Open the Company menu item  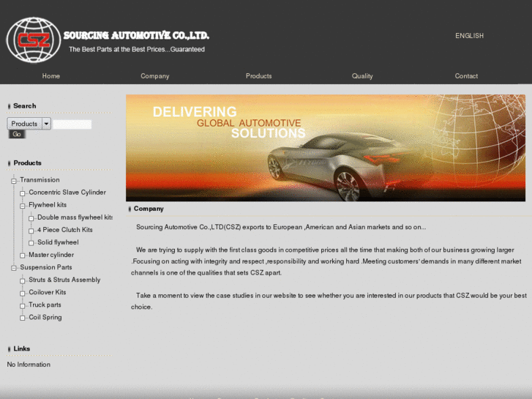coord(154,76)
